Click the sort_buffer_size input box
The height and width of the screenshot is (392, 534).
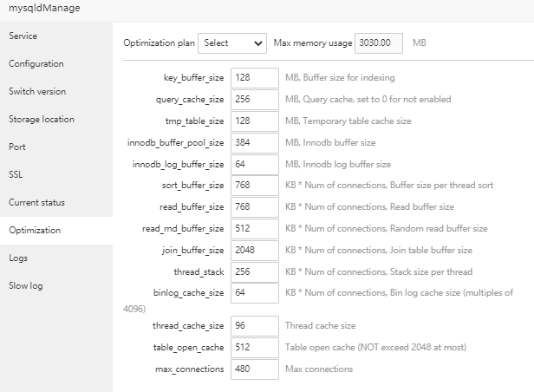254,186
